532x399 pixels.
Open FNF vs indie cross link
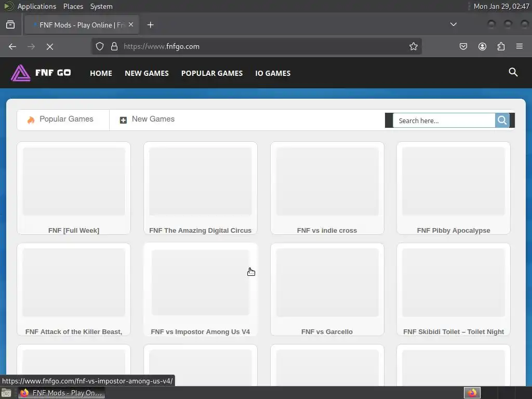point(327,230)
